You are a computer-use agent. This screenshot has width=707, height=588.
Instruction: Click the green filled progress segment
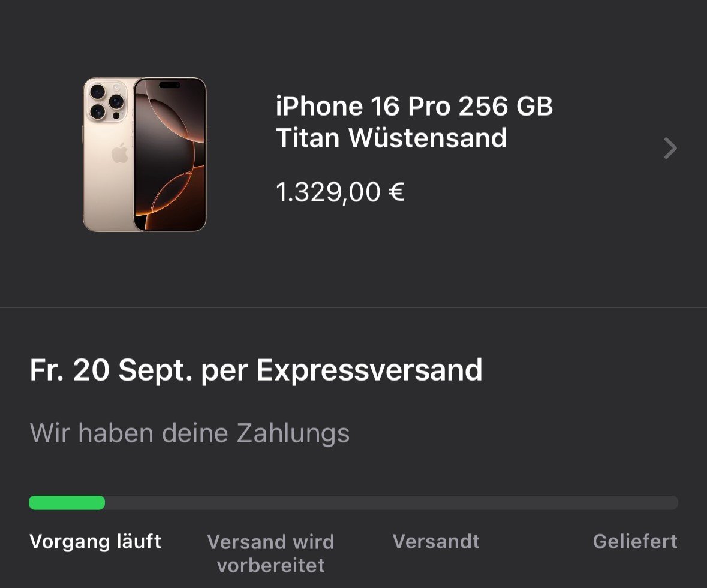click(x=67, y=503)
